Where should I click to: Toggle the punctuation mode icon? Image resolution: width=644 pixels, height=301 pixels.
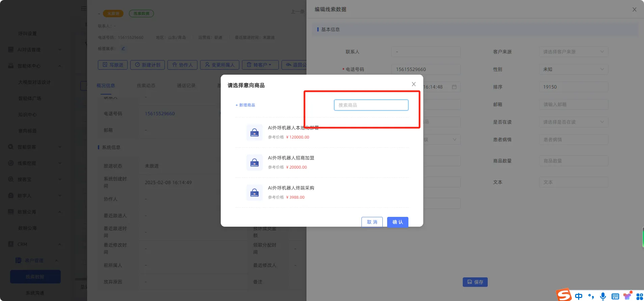pyautogui.click(x=591, y=296)
